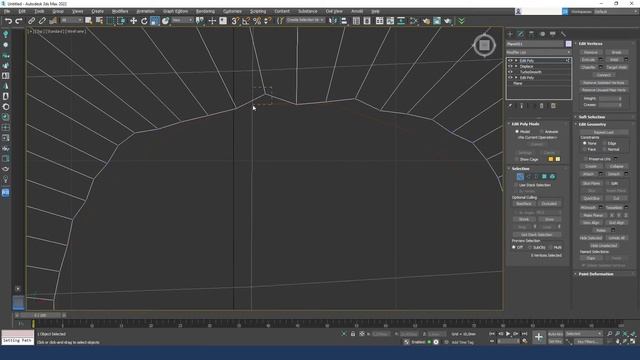Click the first Show Cage color swatch

pos(551,159)
